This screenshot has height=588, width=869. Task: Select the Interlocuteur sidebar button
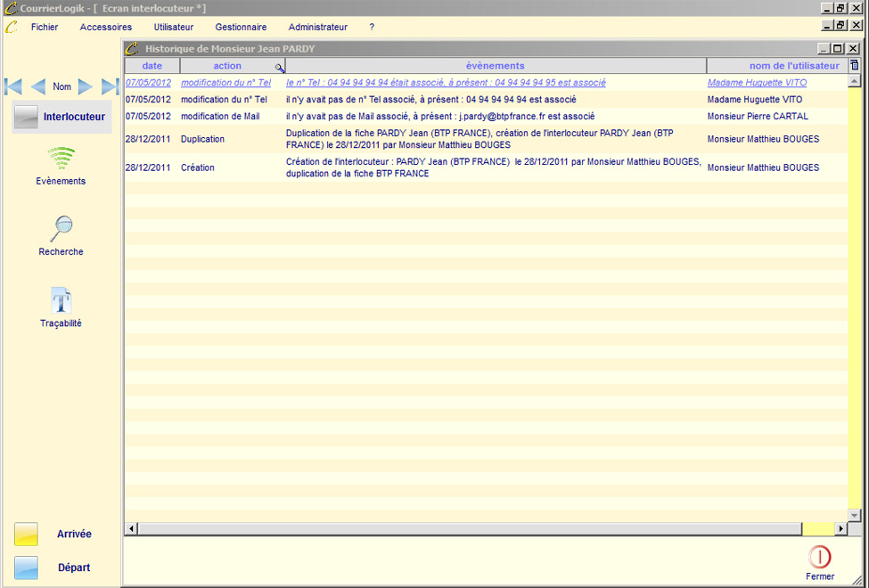pos(61,117)
